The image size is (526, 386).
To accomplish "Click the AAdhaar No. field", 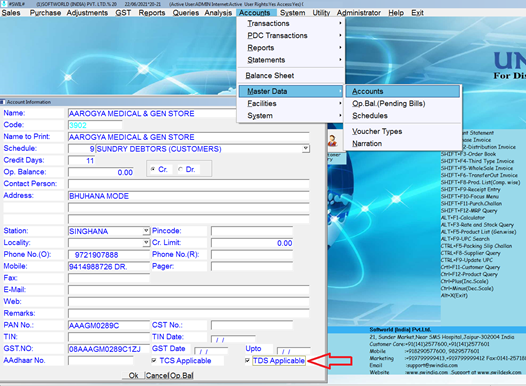I will coord(101,361).
